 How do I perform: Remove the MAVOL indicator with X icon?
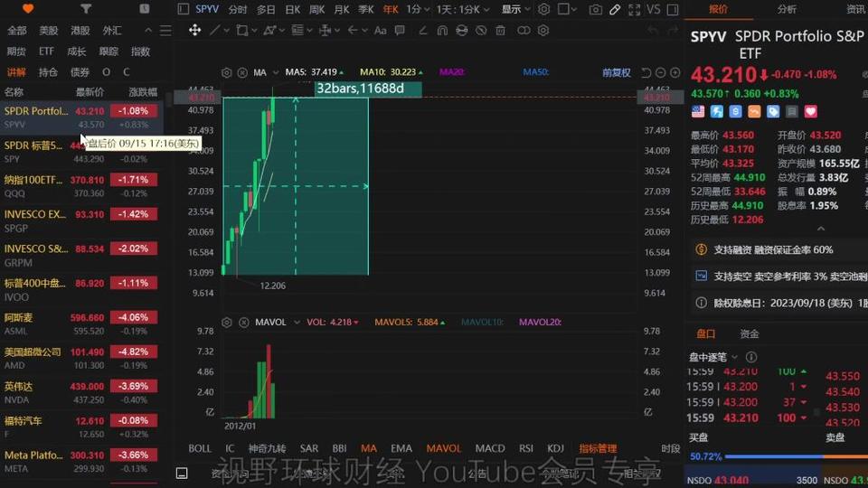[243, 322]
